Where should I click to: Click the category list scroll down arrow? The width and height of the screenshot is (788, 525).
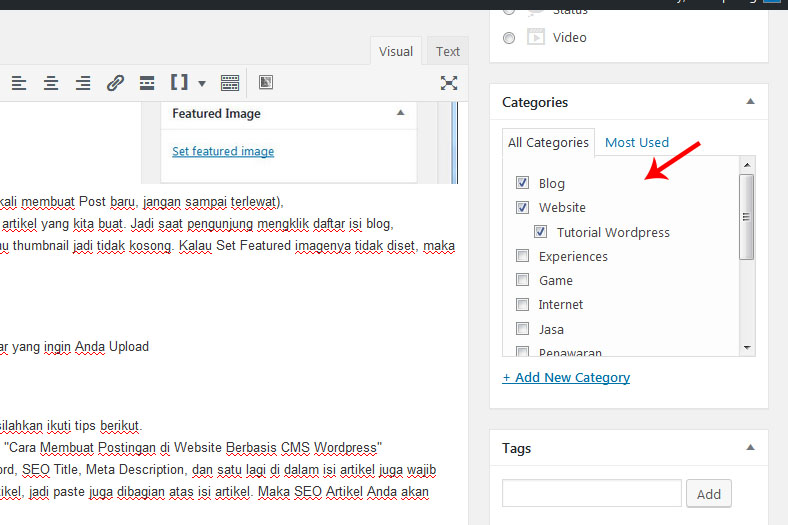747,348
